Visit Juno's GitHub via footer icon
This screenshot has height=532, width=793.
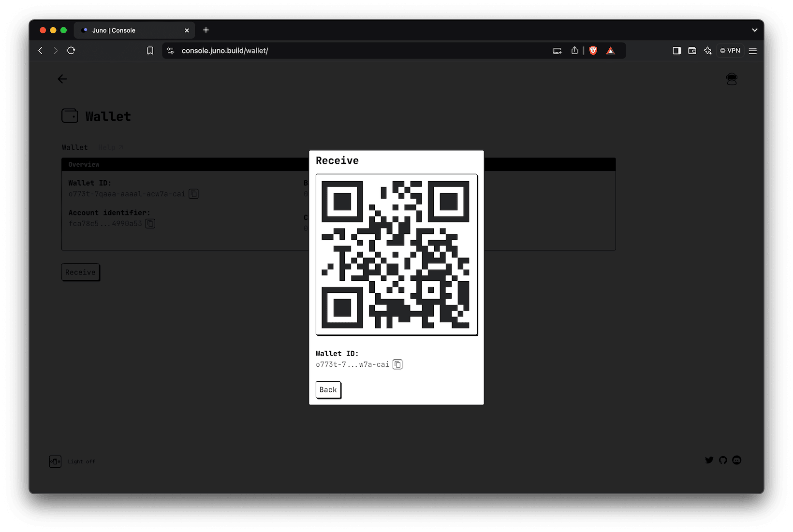[x=723, y=460]
